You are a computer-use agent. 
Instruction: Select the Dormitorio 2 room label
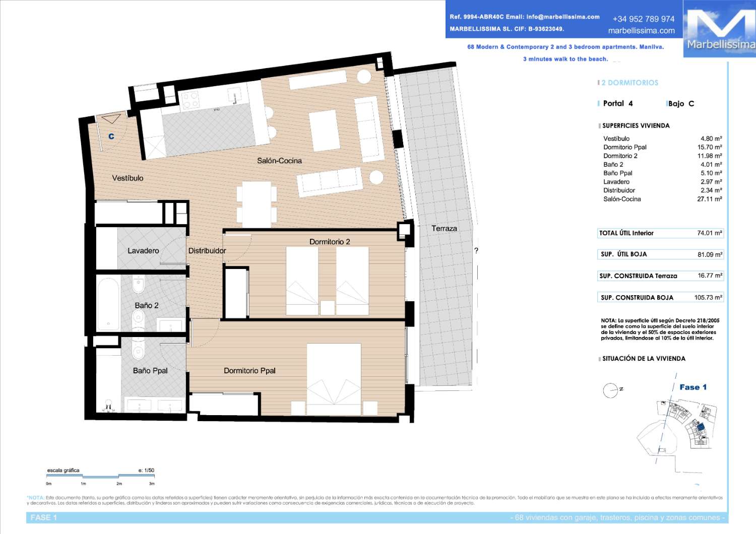(330, 242)
